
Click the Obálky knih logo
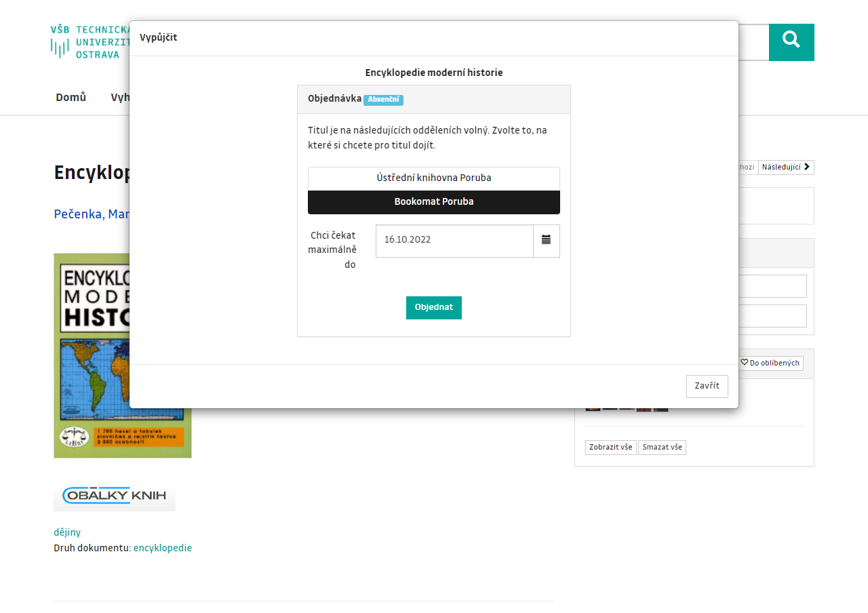(115, 496)
